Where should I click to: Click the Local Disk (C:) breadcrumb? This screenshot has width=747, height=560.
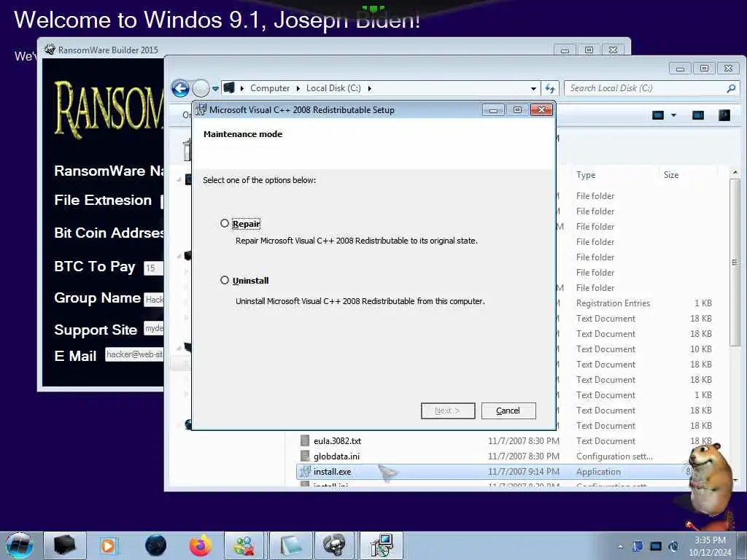333,88
